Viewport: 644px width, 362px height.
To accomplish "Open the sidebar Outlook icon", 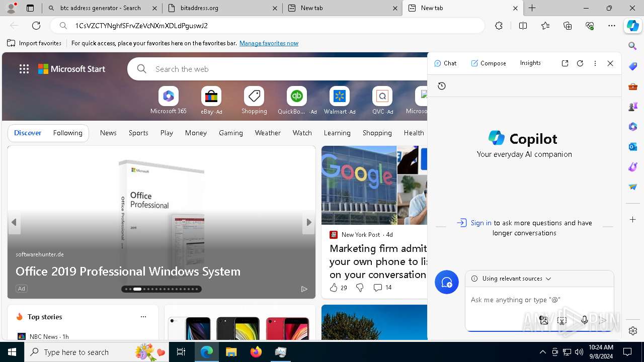I will click(x=633, y=147).
